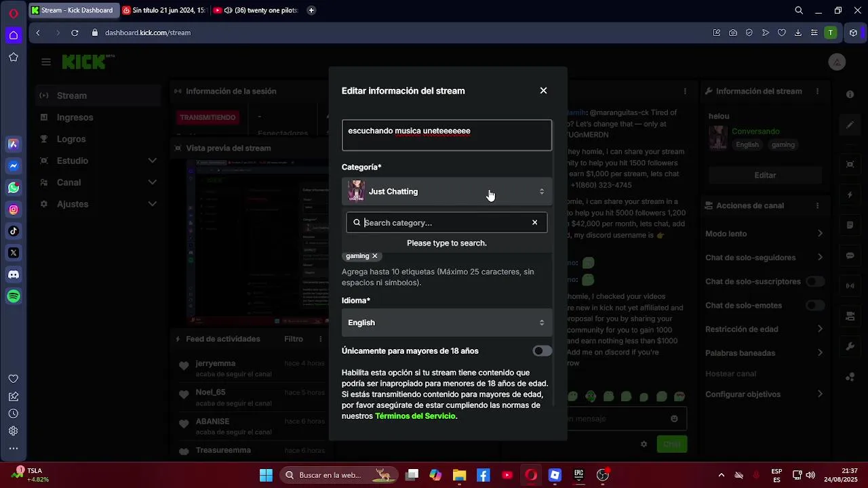The width and height of the screenshot is (868, 488).
Task: Open TikTok in Opera sidebar
Action: [14, 231]
